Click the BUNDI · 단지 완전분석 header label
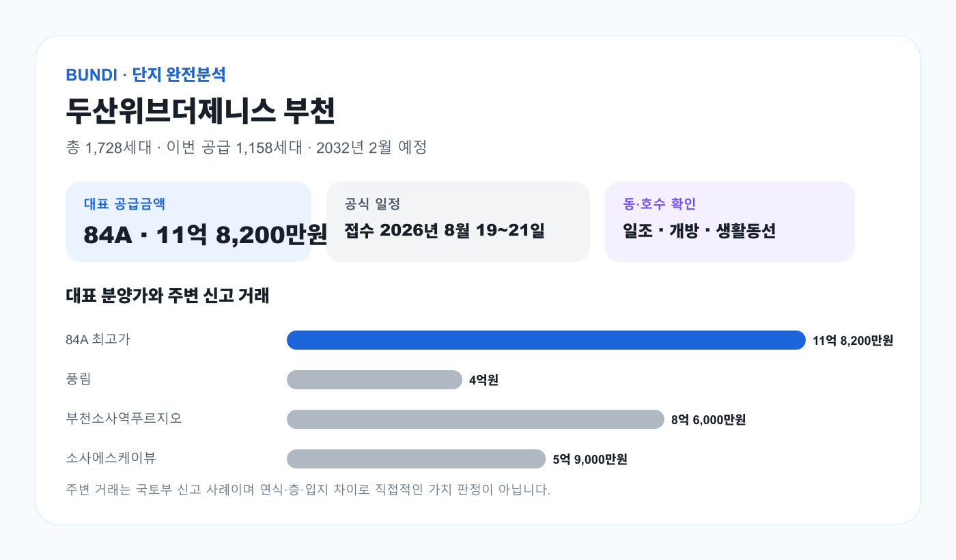The width and height of the screenshot is (956, 560). 145,75
